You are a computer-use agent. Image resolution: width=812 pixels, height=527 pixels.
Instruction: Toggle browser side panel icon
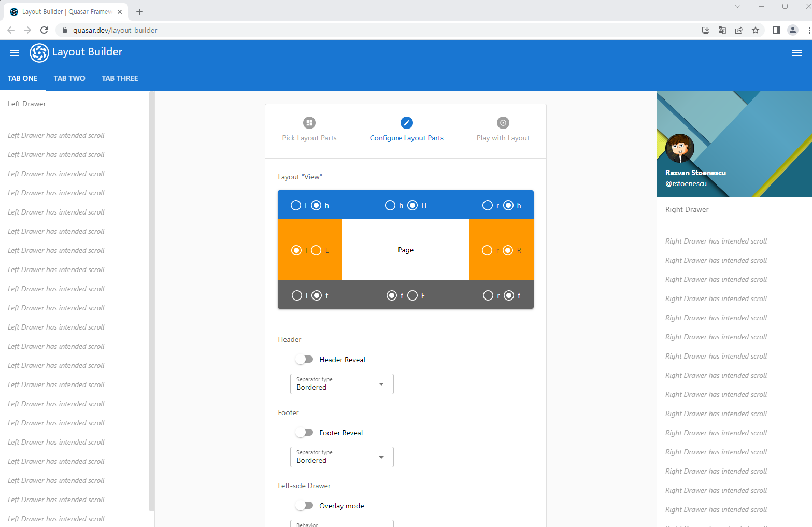[x=776, y=30]
